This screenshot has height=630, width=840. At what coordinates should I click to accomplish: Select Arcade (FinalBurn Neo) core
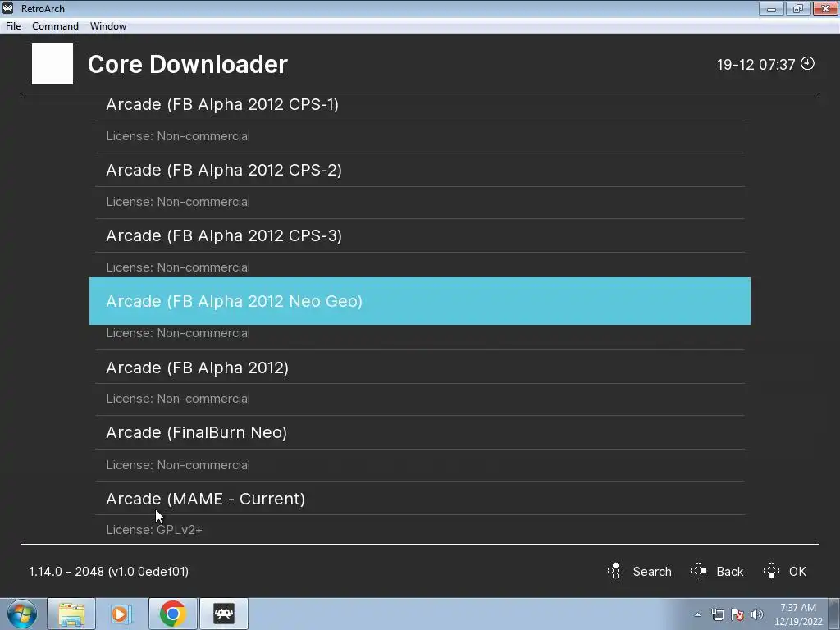(420, 433)
